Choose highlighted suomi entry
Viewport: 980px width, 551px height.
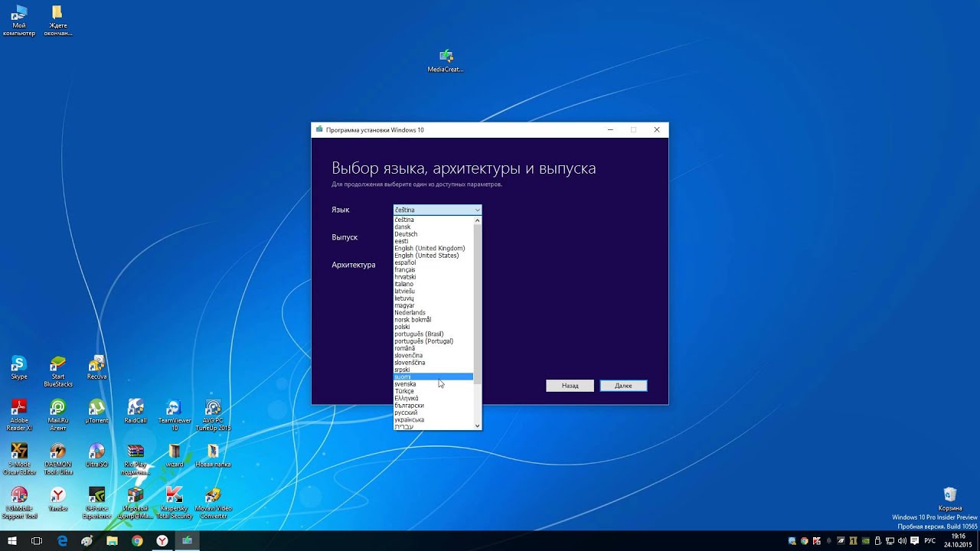[433, 377]
